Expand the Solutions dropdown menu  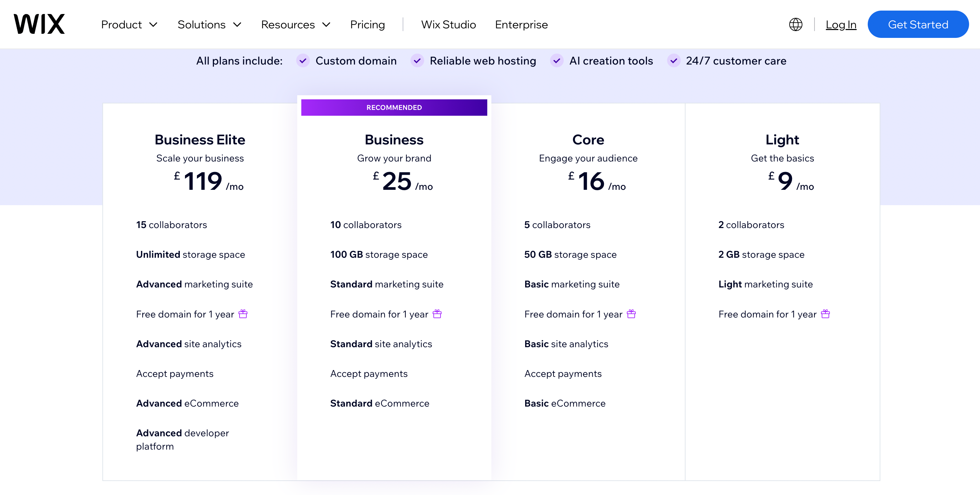click(x=209, y=25)
